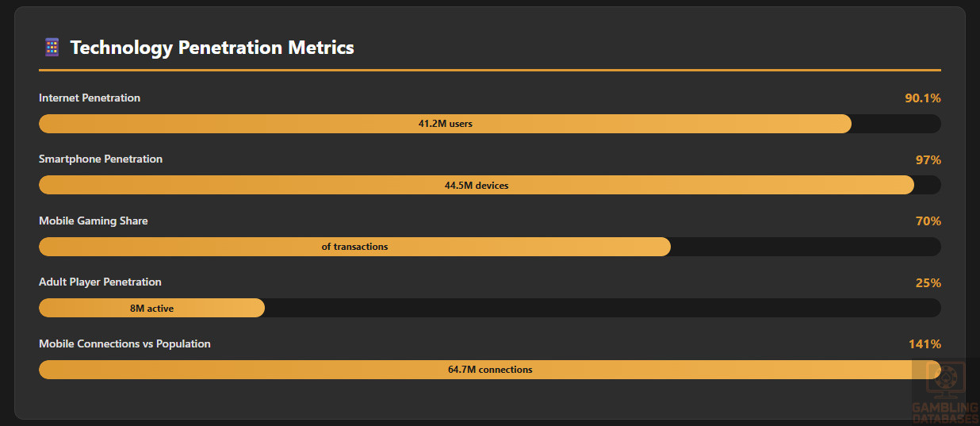The height and width of the screenshot is (426, 980).
Task: Click the 97% smartphone value
Action: 928,159
